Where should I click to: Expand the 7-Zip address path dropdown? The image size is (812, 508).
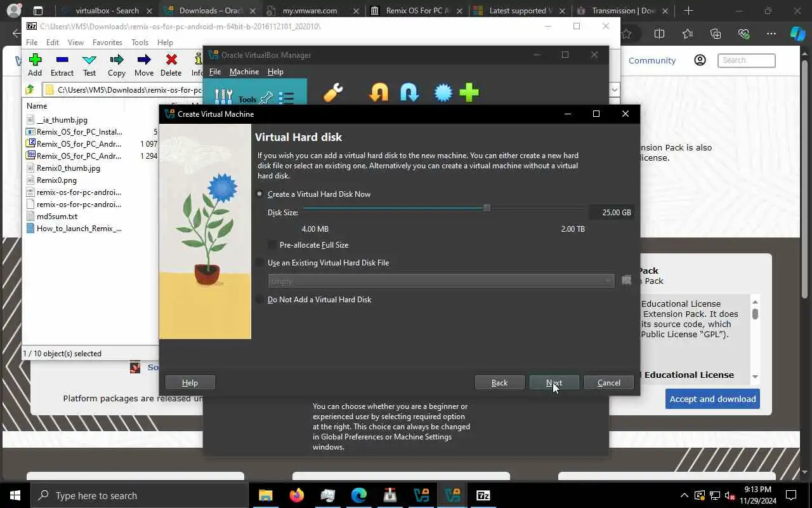[x=614, y=90]
